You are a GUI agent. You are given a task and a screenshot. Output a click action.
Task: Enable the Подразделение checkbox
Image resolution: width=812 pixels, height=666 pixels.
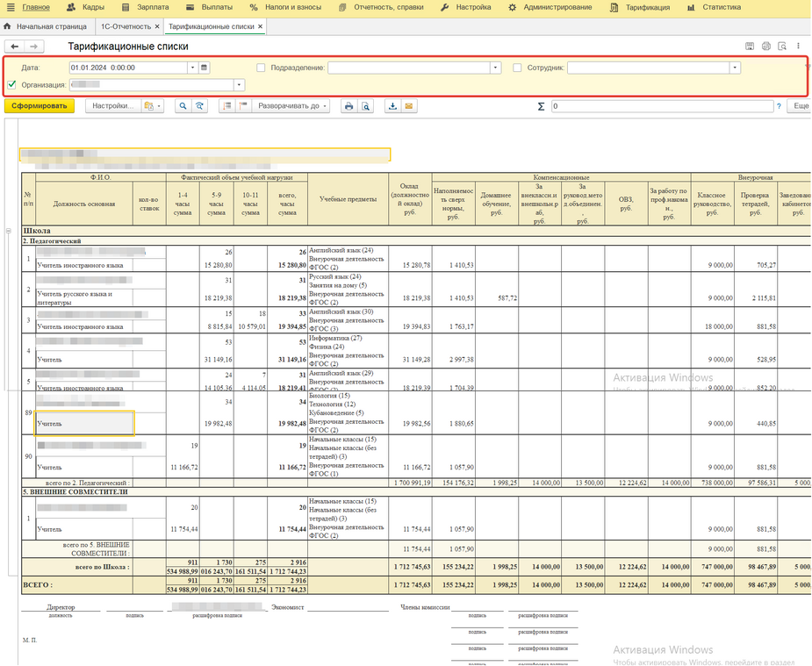261,68
